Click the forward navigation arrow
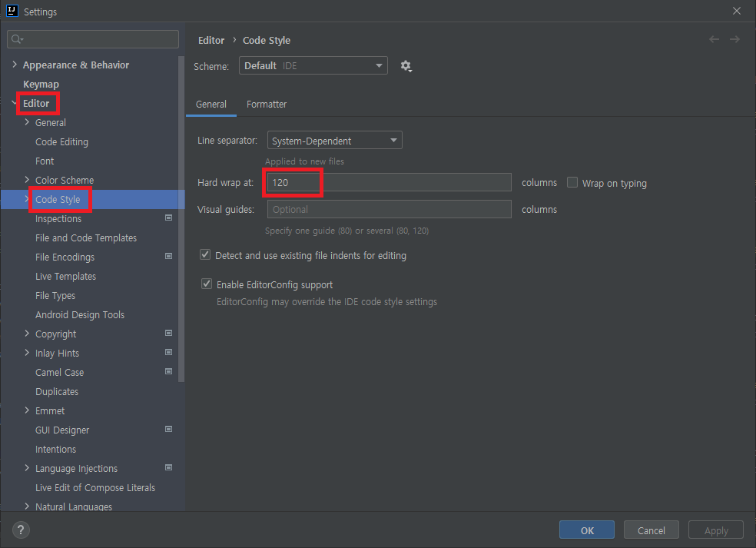This screenshot has height=548, width=756. coord(735,39)
